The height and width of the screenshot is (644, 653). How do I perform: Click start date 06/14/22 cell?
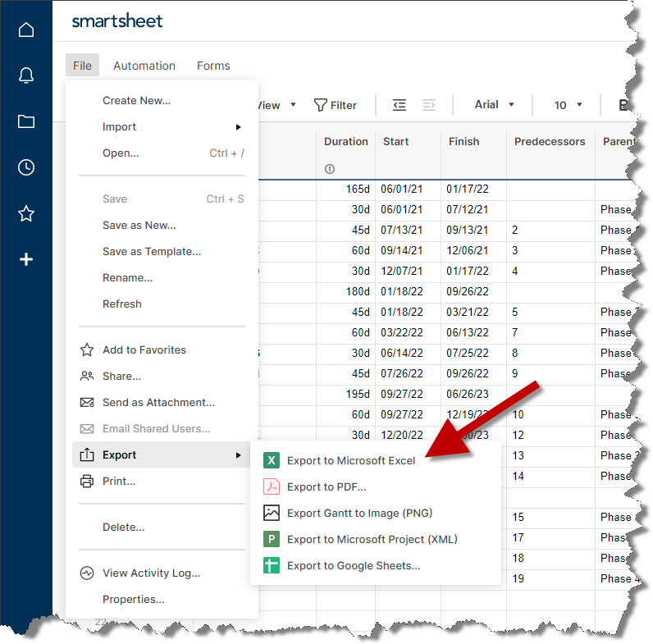tap(408, 354)
